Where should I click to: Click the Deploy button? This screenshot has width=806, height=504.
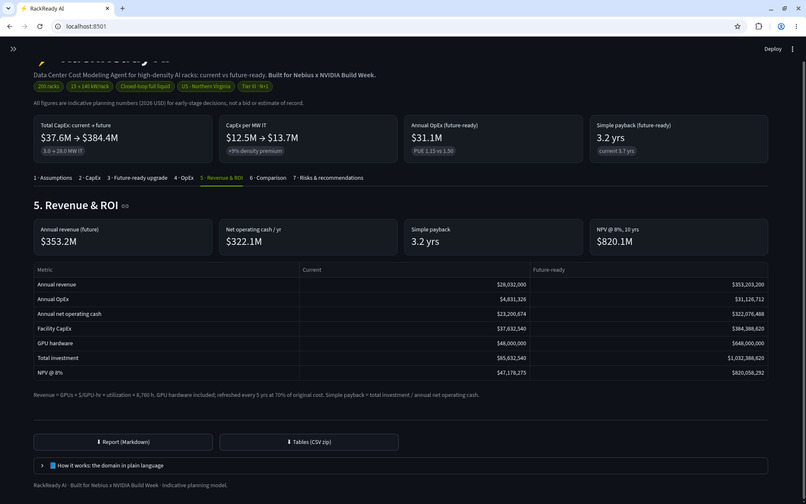773,49
